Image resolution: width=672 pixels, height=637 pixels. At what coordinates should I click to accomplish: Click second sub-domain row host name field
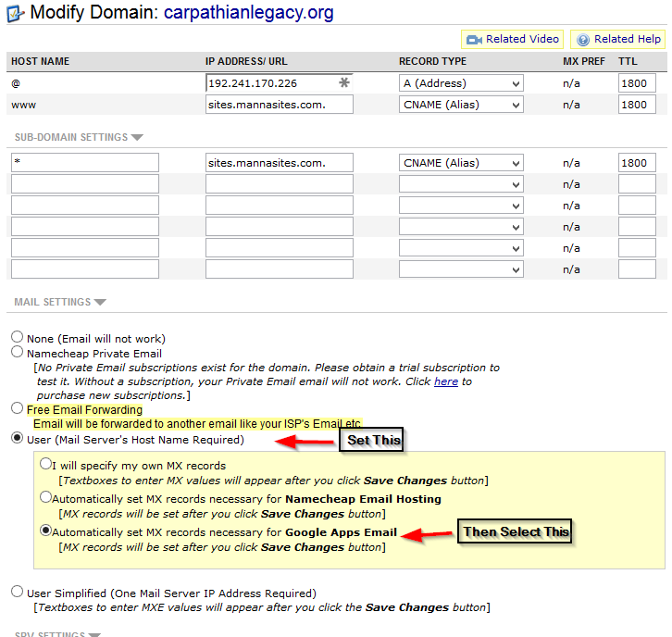point(85,184)
